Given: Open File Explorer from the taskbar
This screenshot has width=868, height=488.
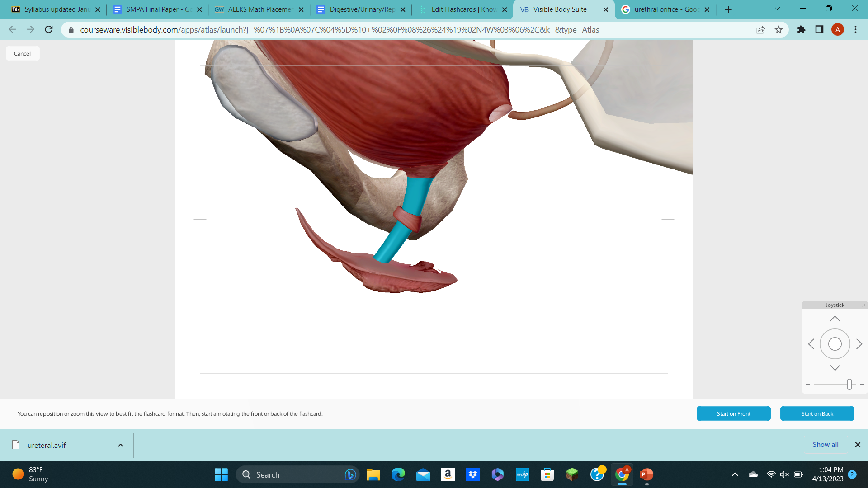Looking at the screenshot, I should [x=373, y=474].
